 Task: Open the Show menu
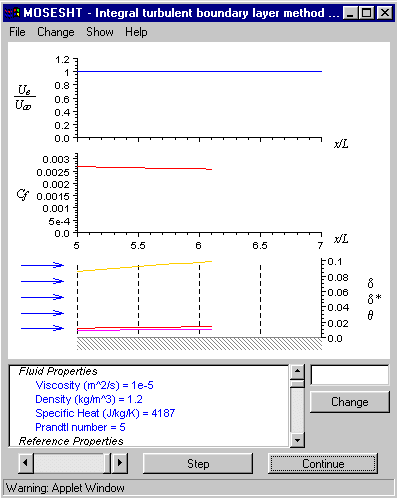pos(100,32)
